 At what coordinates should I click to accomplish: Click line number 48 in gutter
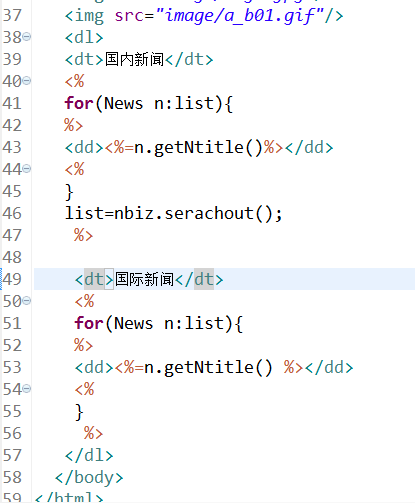12,257
